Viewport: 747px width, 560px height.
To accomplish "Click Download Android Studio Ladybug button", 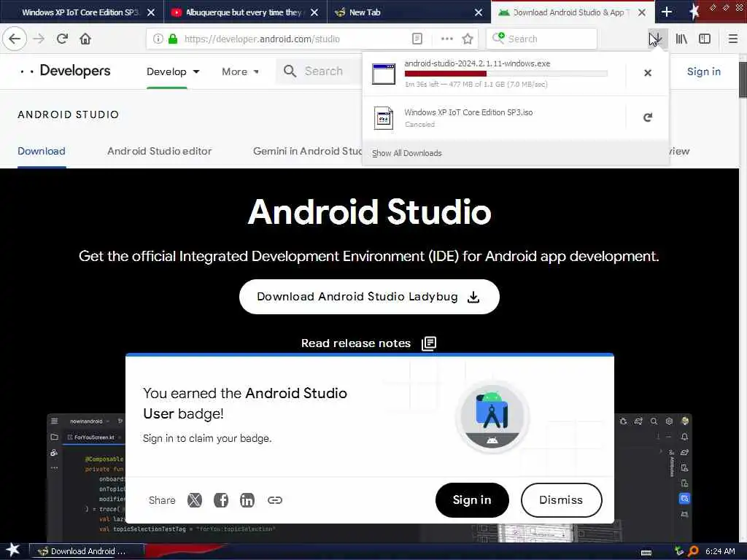I will [x=369, y=297].
